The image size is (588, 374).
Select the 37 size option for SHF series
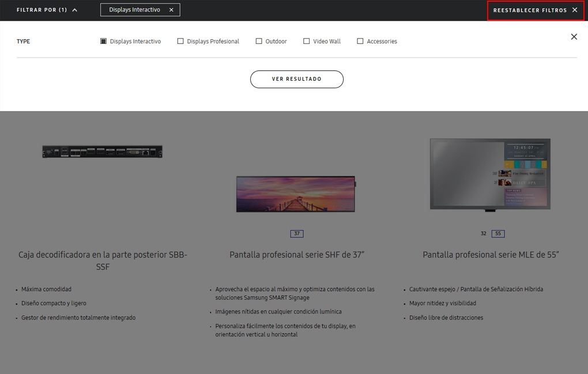(x=297, y=233)
